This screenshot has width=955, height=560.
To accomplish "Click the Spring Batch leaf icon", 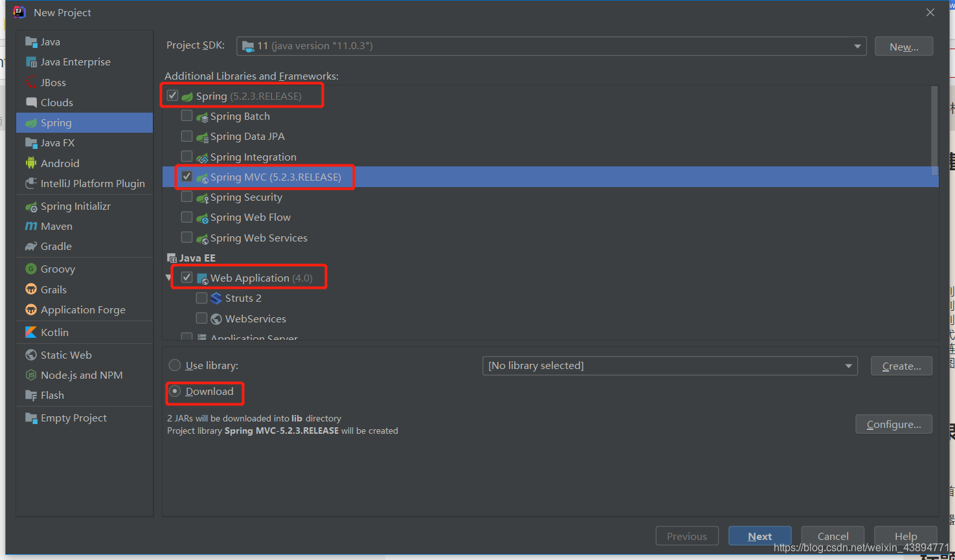I will point(202,117).
